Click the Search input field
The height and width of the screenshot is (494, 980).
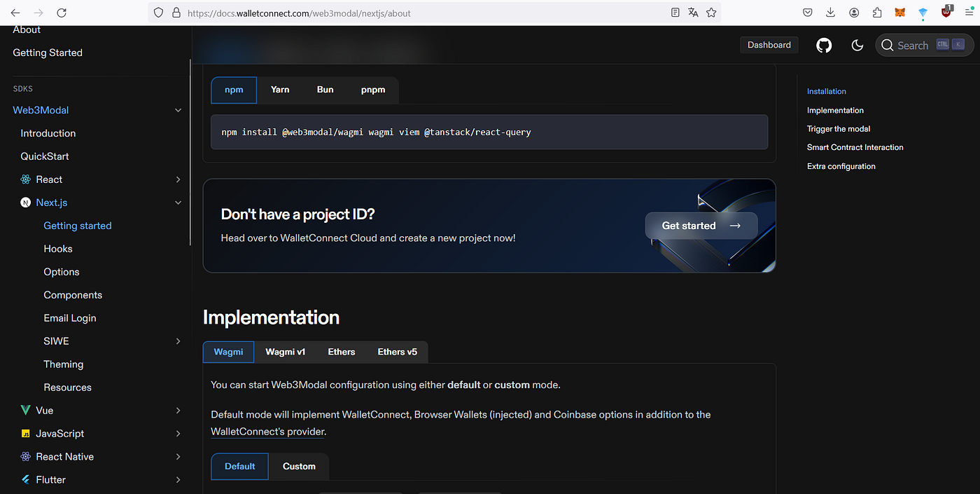(925, 46)
